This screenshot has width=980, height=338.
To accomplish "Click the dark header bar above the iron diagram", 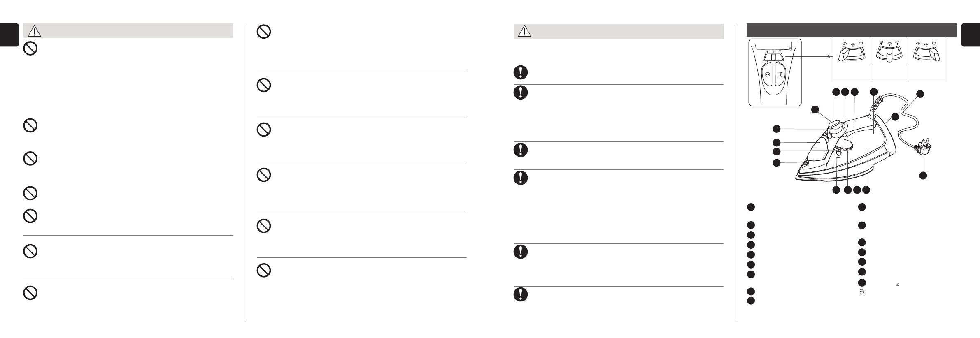I will point(851,30).
